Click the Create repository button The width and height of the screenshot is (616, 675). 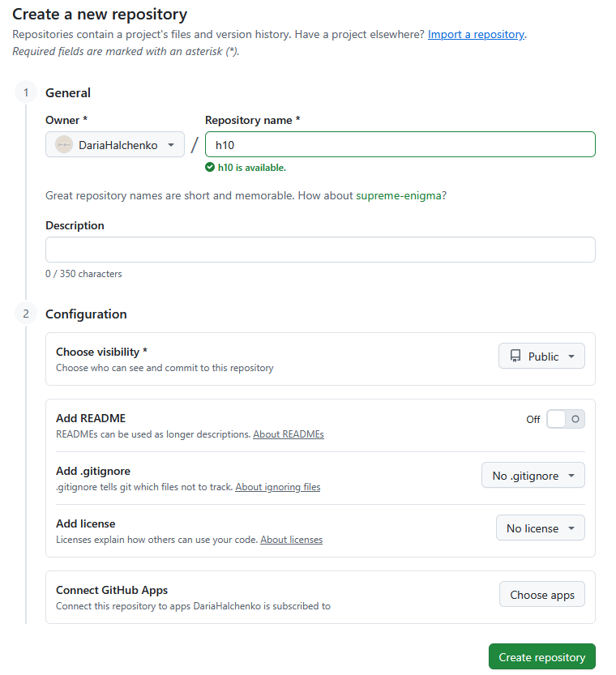(541, 657)
